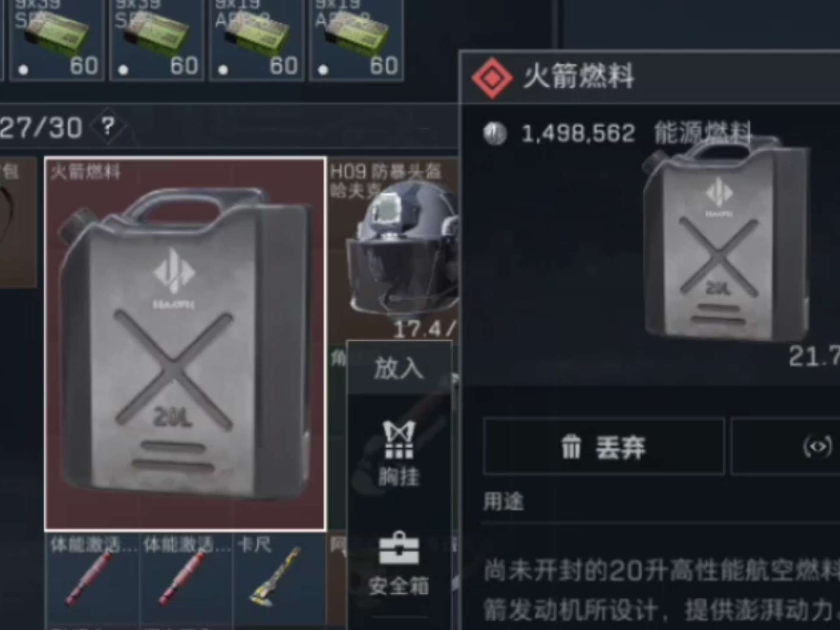
Task: Choose 胸挂 chest rig in the menu
Action: pyautogui.click(x=399, y=454)
